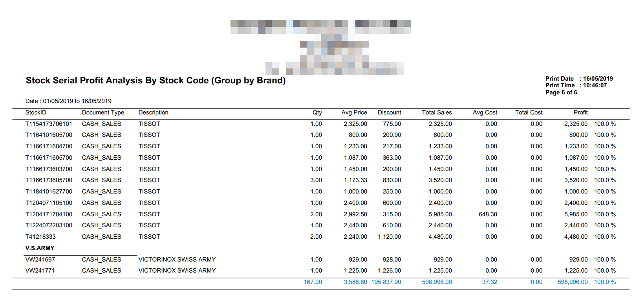Click the discount value 775.00
Image resolution: width=644 pixels, height=304 pixels.
point(392,124)
